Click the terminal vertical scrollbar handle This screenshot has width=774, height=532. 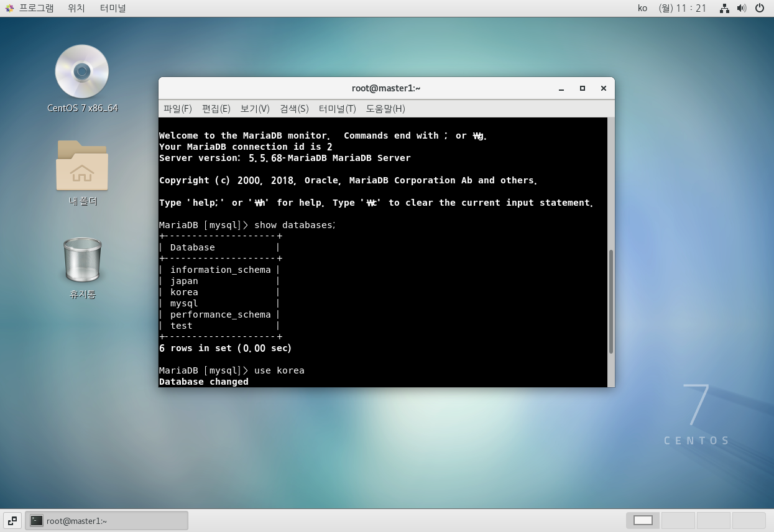click(611, 301)
